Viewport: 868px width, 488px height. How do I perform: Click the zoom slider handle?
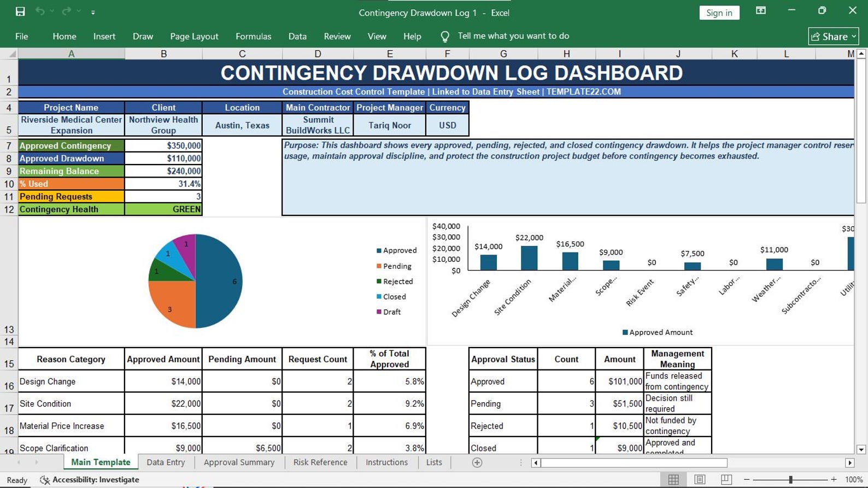(x=790, y=479)
